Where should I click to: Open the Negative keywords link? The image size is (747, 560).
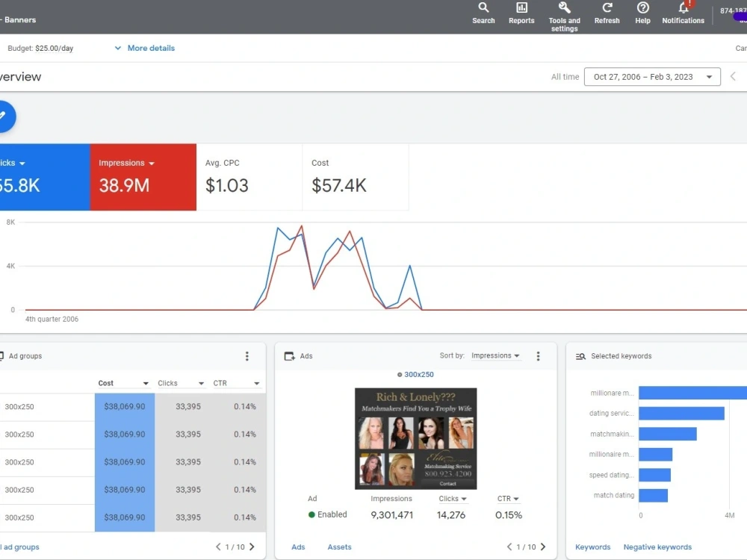pos(657,547)
